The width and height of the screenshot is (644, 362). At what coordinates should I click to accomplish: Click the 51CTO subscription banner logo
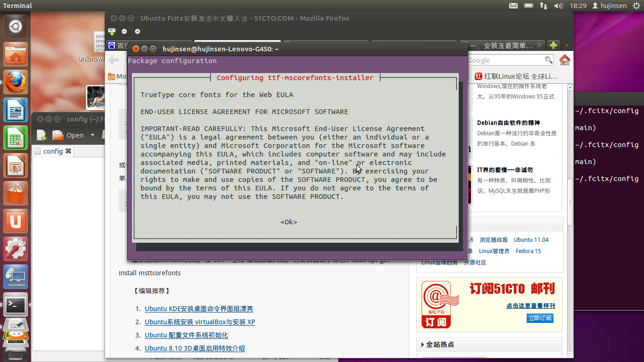[440, 304]
